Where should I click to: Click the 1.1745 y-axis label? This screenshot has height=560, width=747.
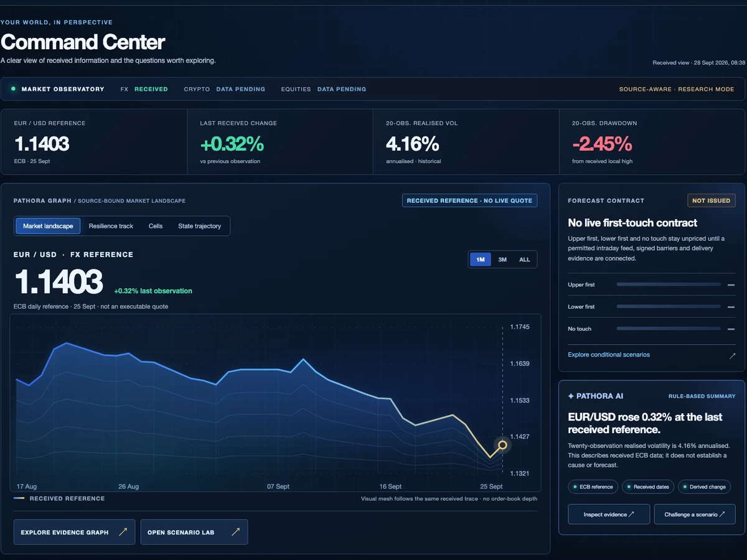[520, 327]
